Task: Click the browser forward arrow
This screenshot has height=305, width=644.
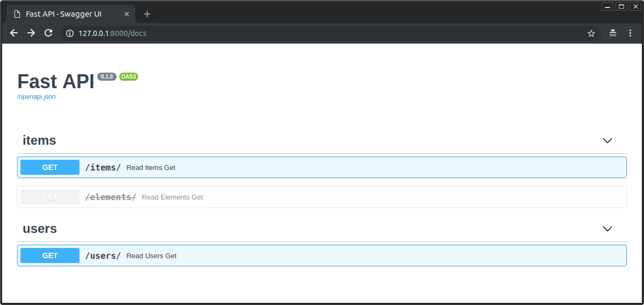Action: (31, 33)
